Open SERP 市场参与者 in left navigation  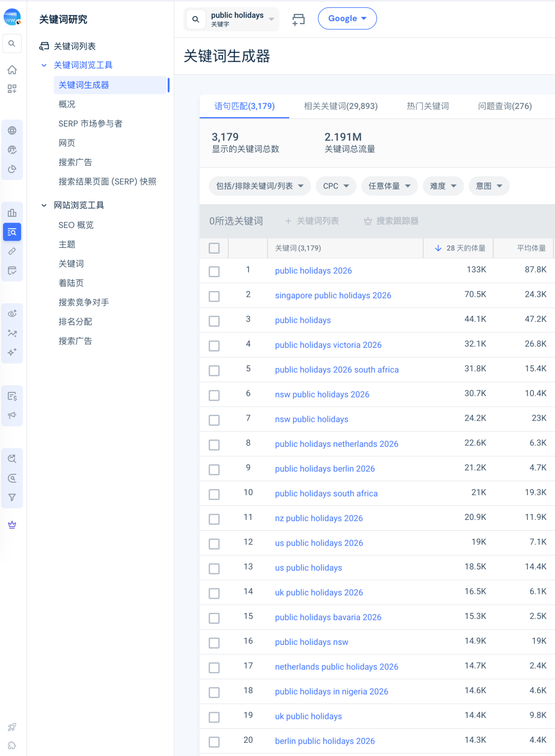(90, 124)
